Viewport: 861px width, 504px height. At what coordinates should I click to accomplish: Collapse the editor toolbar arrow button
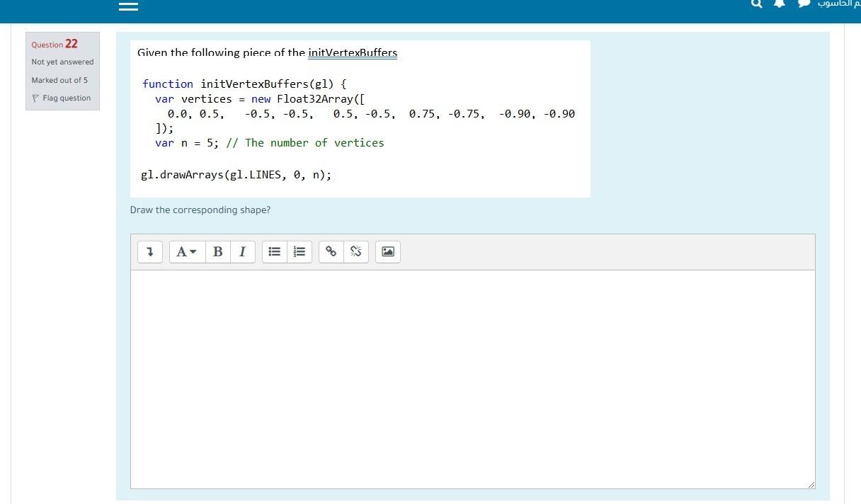point(149,251)
